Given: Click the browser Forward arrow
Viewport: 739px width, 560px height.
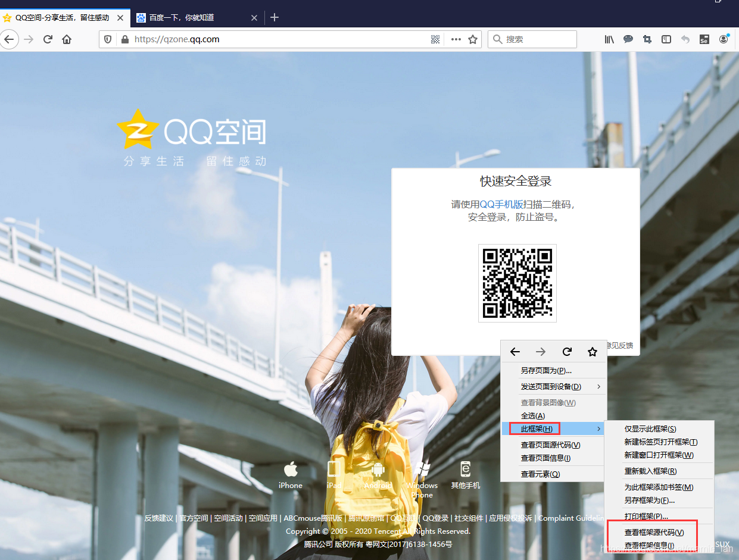Looking at the screenshot, I should tap(29, 39).
